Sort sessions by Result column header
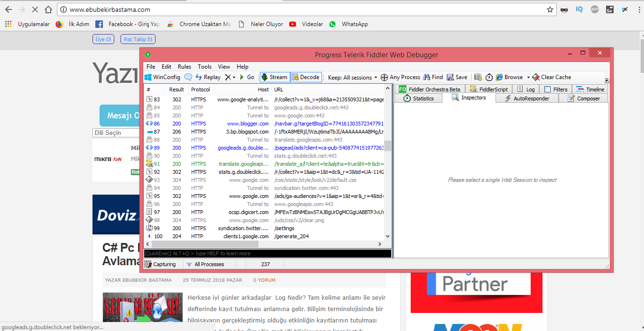Screen dimensions: 644x331 [176, 89]
